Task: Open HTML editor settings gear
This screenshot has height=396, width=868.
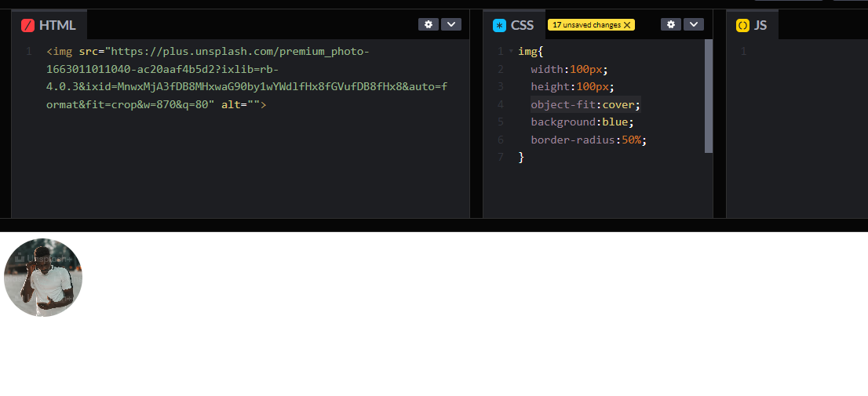Action: [428, 24]
